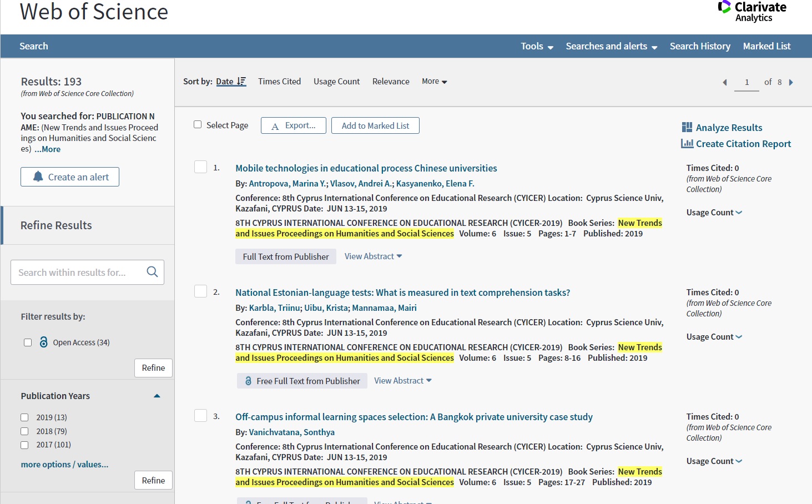Open the Search tab
The width and height of the screenshot is (812, 504).
point(34,46)
